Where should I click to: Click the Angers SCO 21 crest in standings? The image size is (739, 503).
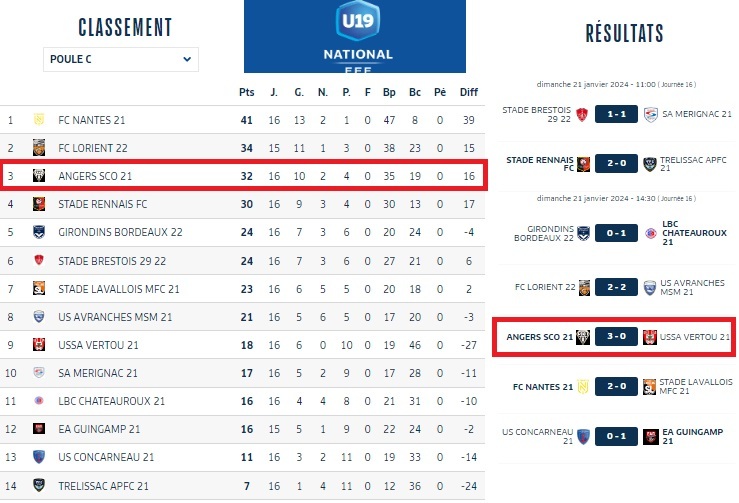pyautogui.click(x=39, y=176)
